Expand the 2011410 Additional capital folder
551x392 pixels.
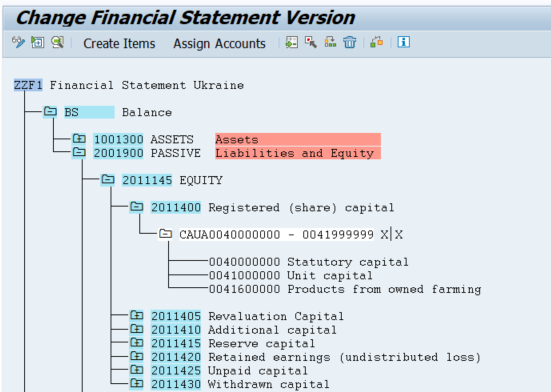point(137,329)
